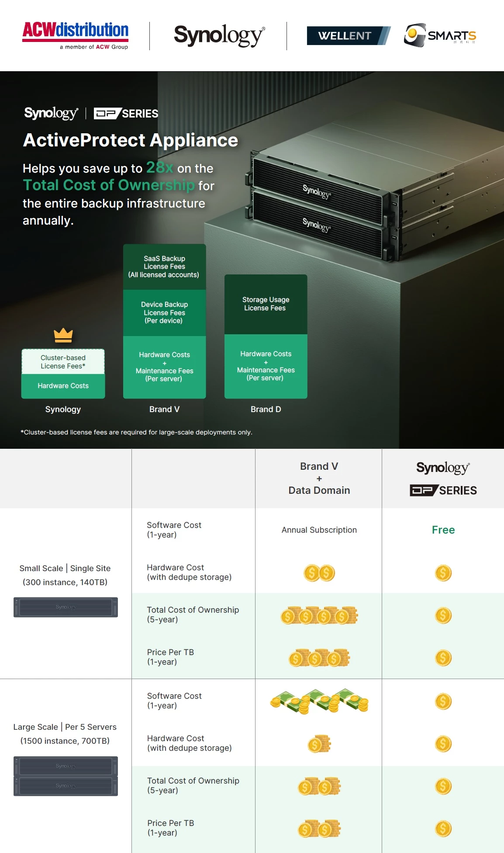This screenshot has height=853, width=504.
Task: Click Brand V large-scale 5-year TCO coins
Action: pos(319,786)
